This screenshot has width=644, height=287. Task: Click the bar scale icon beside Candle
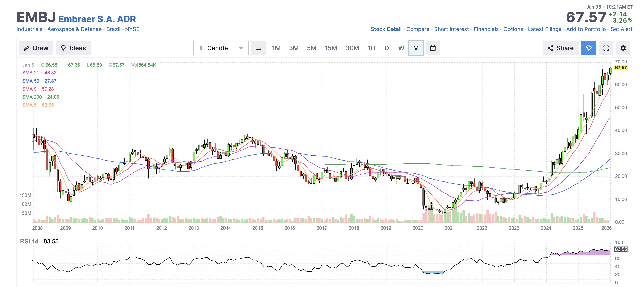(x=258, y=48)
